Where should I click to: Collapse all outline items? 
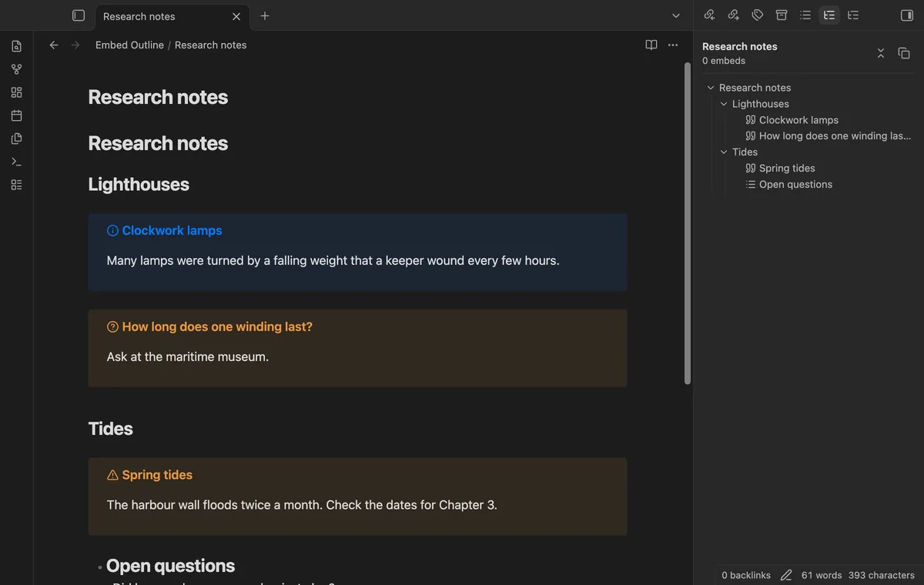click(x=881, y=53)
